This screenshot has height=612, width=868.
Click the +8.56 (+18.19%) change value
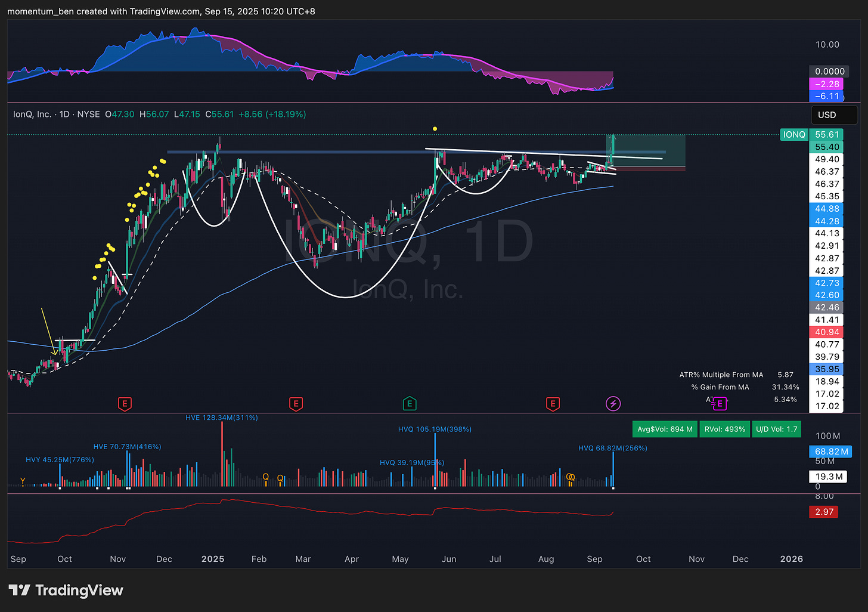coord(272,114)
